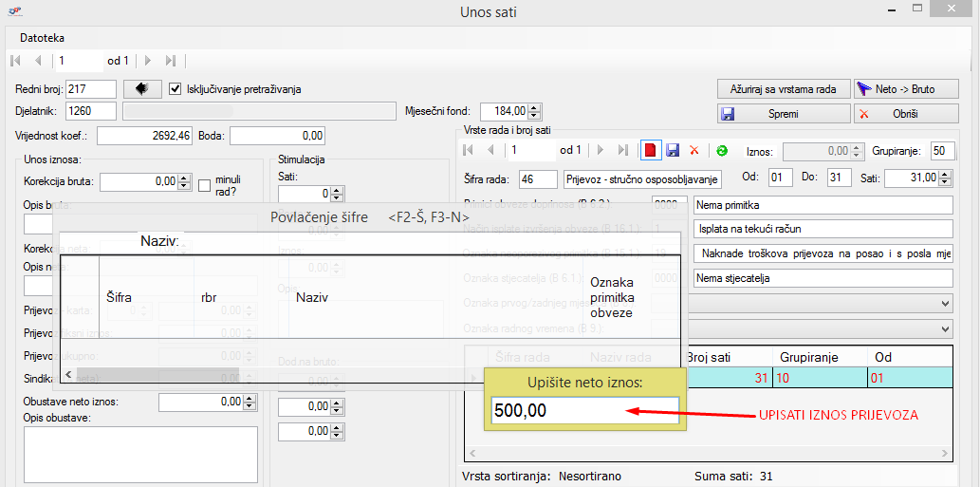Image resolution: width=980 pixels, height=487 pixels.
Task: Click the red new document icon
Action: 651,150
